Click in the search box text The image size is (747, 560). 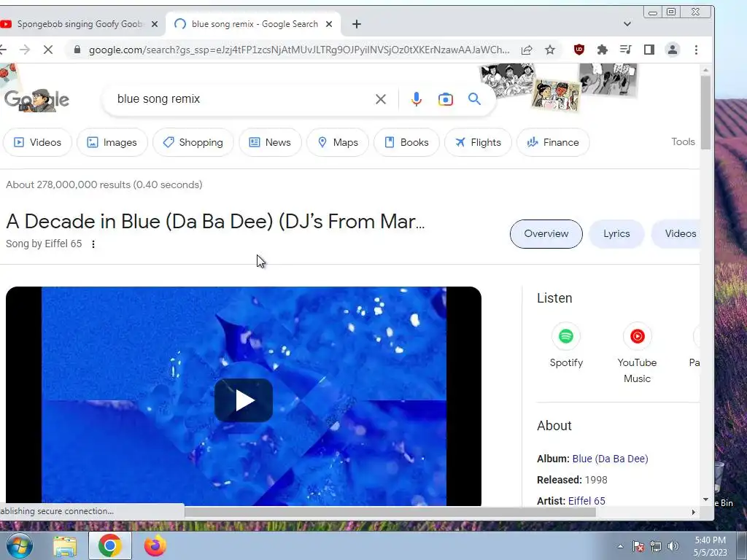pos(158,99)
